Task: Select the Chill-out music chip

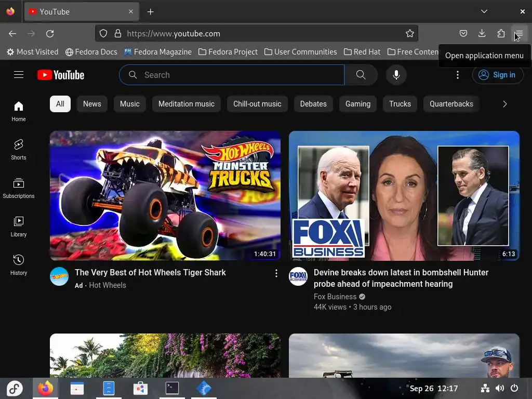Action: 257,104
